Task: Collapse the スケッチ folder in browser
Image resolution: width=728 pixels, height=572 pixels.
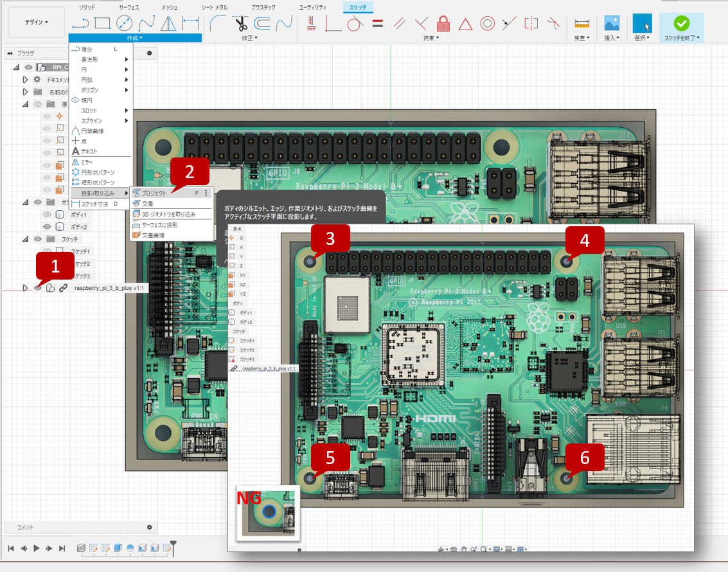Action: tap(26, 239)
